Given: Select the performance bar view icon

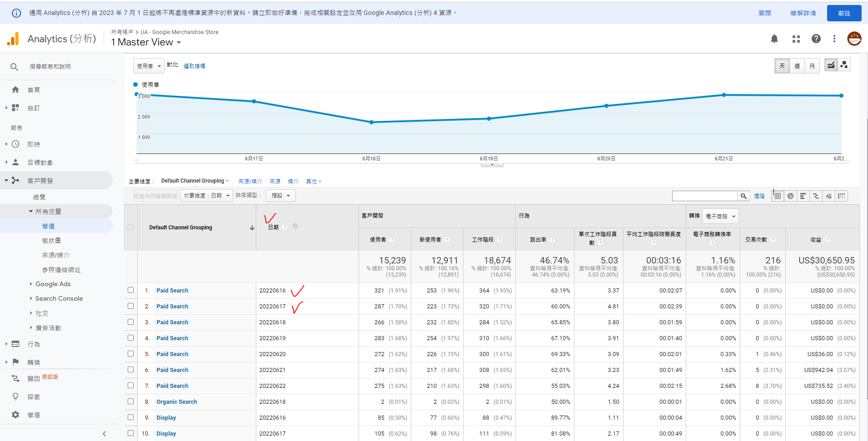Looking at the screenshot, I should [803, 196].
